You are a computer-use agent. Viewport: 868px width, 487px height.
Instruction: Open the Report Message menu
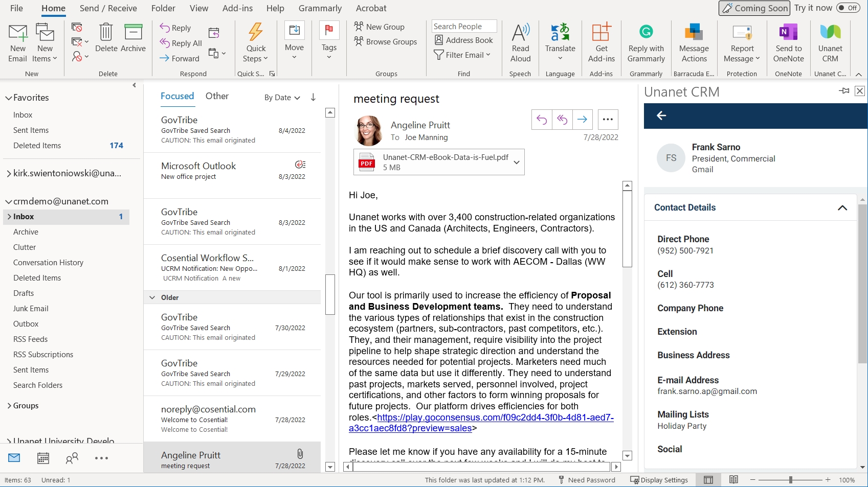tap(742, 43)
